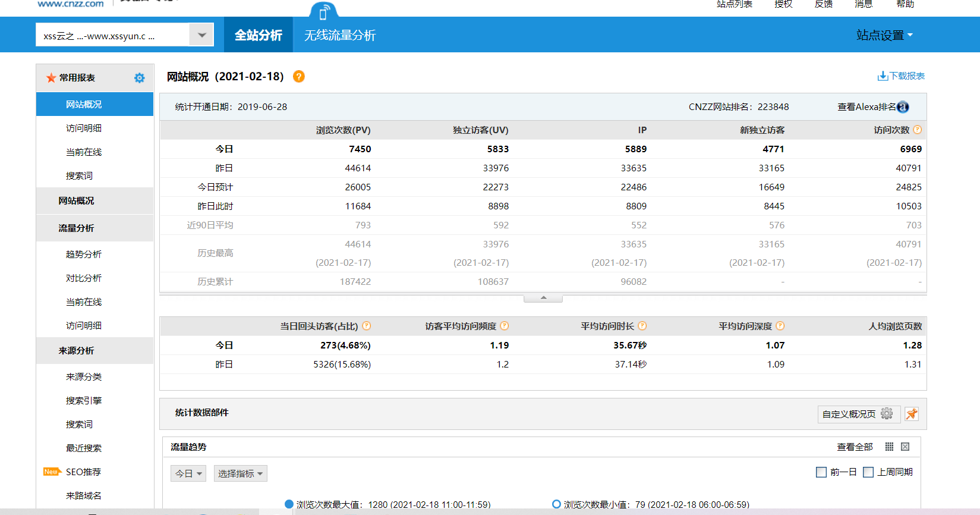Viewport: 980px width, 515px height.
Task: Enable the 前一日 comparison checkbox
Action: [x=821, y=472]
